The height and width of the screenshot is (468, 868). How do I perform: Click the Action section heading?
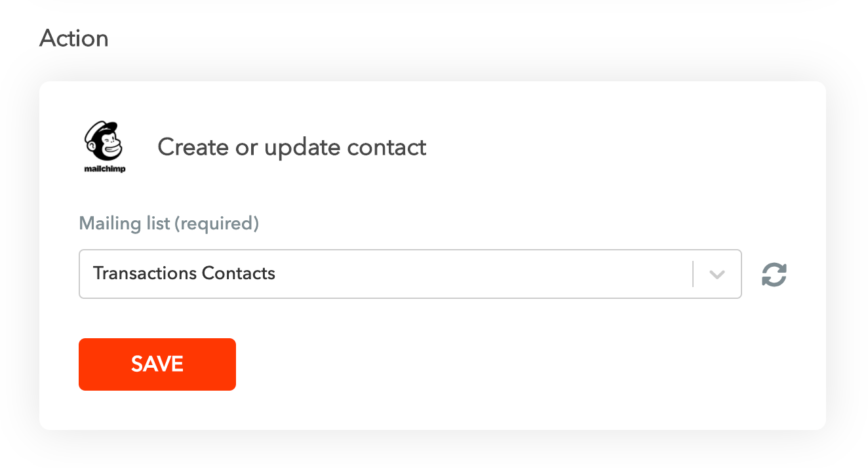point(74,39)
